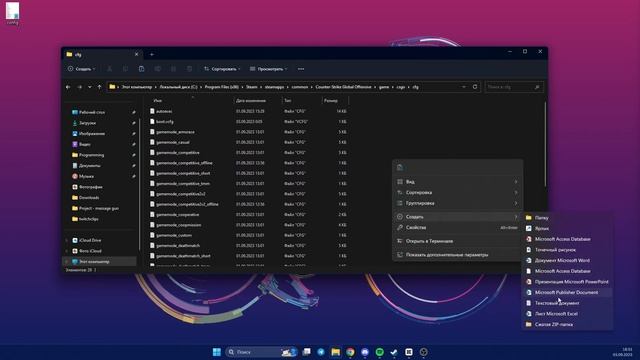This screenshot has width=640, height=360.
Task: Open Downloads folder in the sidebar
Action: (89, 198)
